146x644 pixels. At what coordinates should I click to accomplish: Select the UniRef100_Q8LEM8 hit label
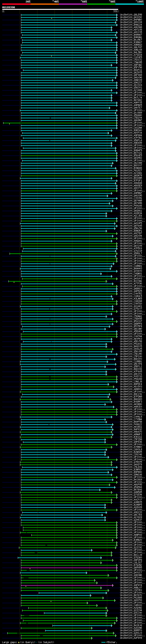click(x=131, y=15)
